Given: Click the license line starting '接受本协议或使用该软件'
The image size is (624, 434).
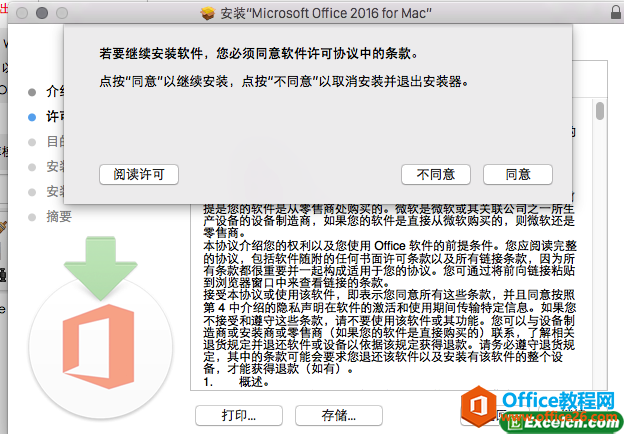Looking at the screenshot, I should (389, 295).
